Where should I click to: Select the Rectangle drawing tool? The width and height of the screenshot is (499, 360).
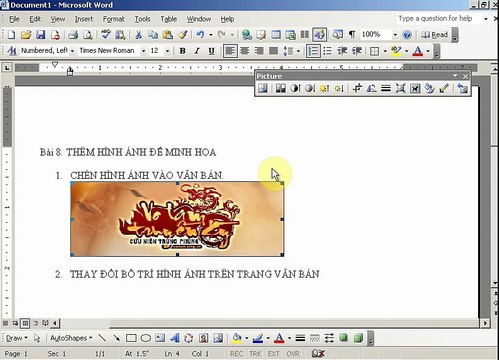coord(131,338)
